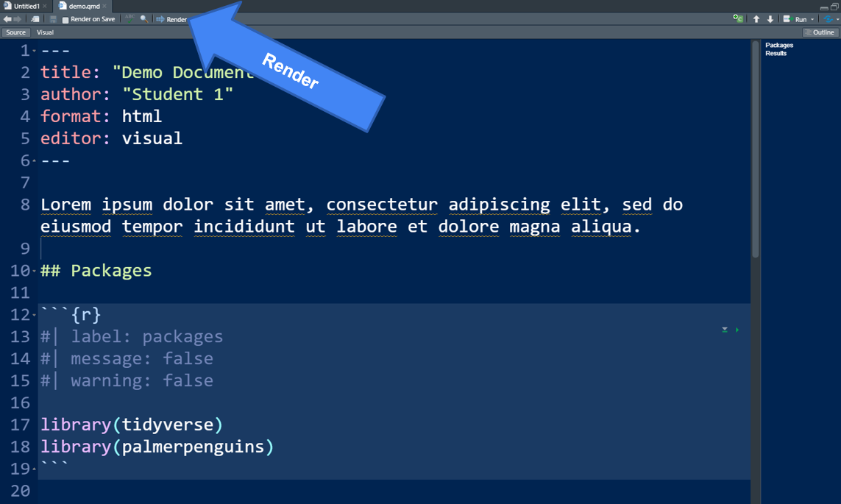Image resolution: width=841 pixels, height=504 pixels.
Task: Open find and replace magnifier
Action: (x=143, y=19)
